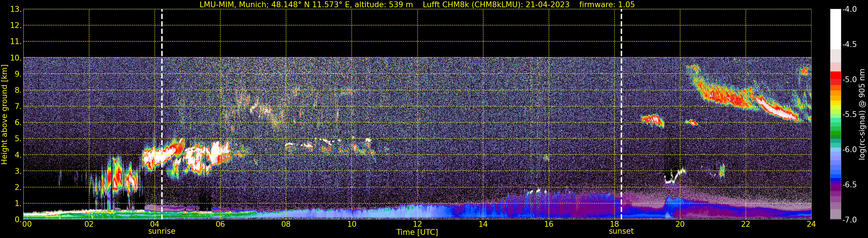Screen dimensions: 868x238
Task: Click the "-7.0" colorbar label
Action: 850,220
